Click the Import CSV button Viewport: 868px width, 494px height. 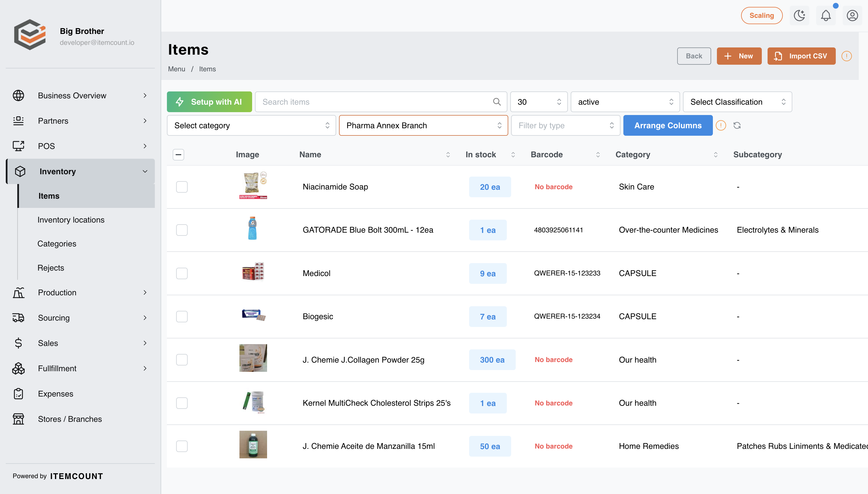[802, 56]
